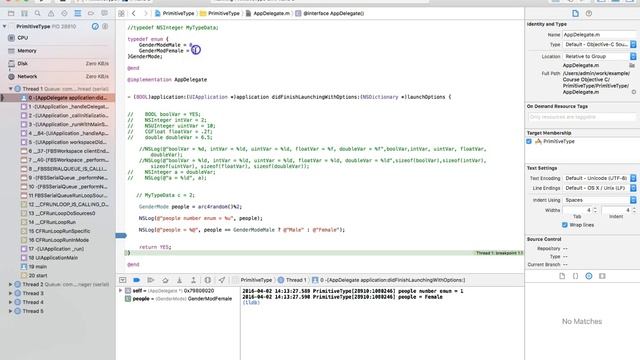Toggle the line breakpoint marker in gutter
This screenshot has height=360, width=640.
[x=121, y=236]
